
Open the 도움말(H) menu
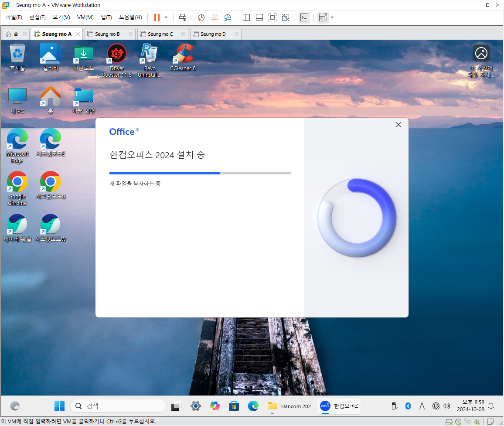tap(130, 17)
